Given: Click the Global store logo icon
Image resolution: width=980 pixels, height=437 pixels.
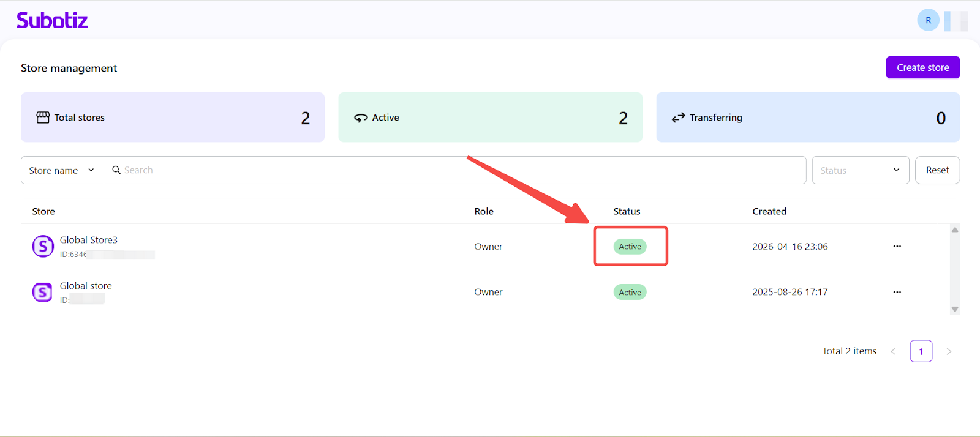Looking at the screenshot, I should pyautogui.click(x=42, y=293).
